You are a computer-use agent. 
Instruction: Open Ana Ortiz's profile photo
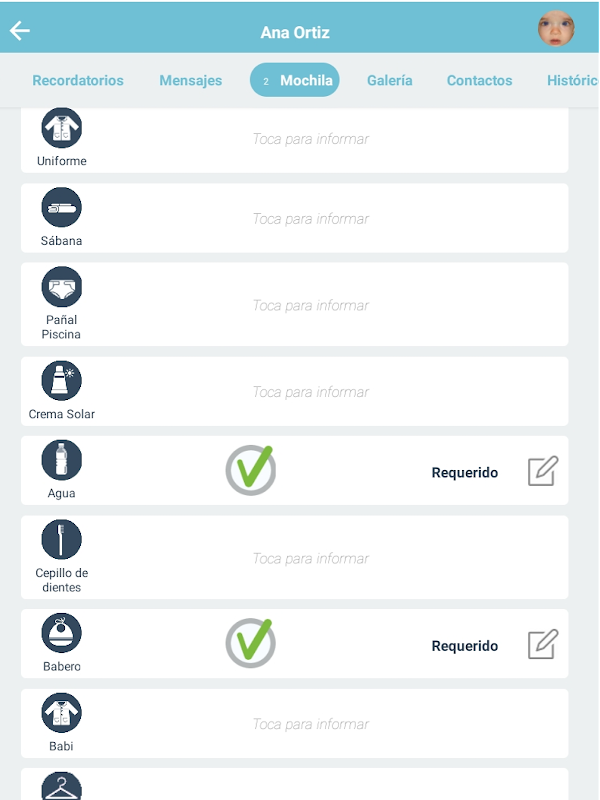pyautogui.click(x=556, y=29)
